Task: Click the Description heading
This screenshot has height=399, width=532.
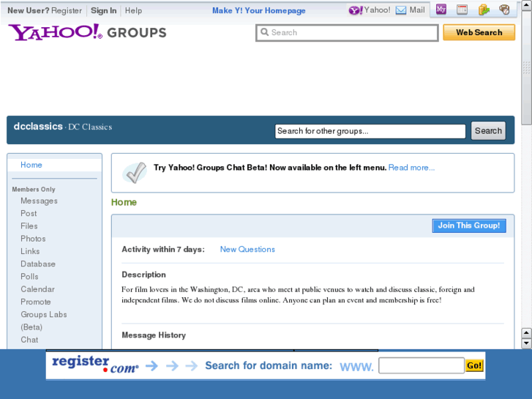Action: pos(144,275)
